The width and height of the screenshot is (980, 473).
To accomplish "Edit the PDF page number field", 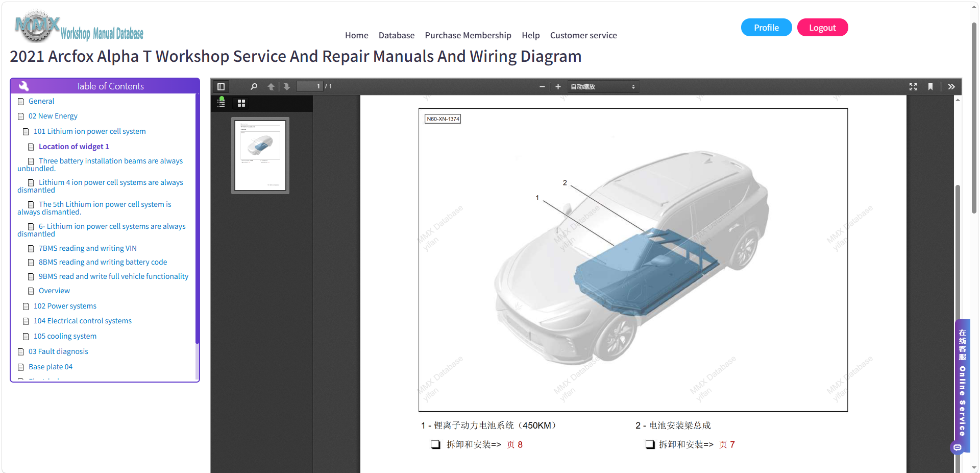I will coord(310,86).
